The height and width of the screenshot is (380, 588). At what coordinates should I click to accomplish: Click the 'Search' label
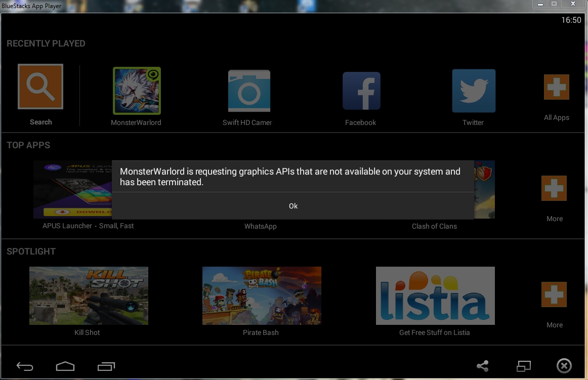coord(41,122)
